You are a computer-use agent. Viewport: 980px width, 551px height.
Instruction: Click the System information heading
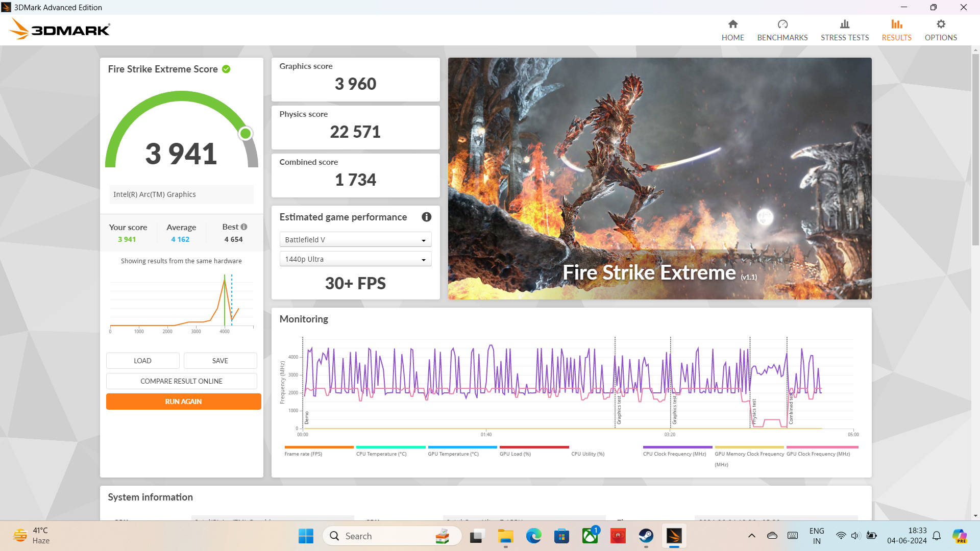point(150,497)
